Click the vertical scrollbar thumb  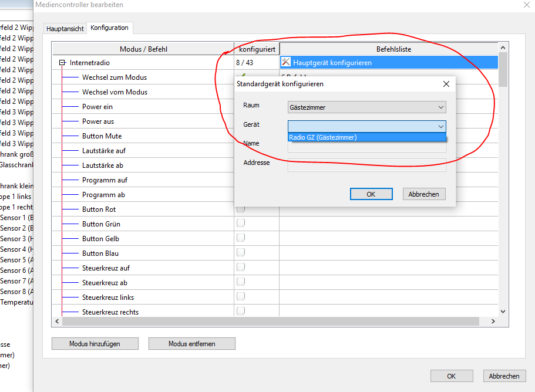tap(503, 69)
